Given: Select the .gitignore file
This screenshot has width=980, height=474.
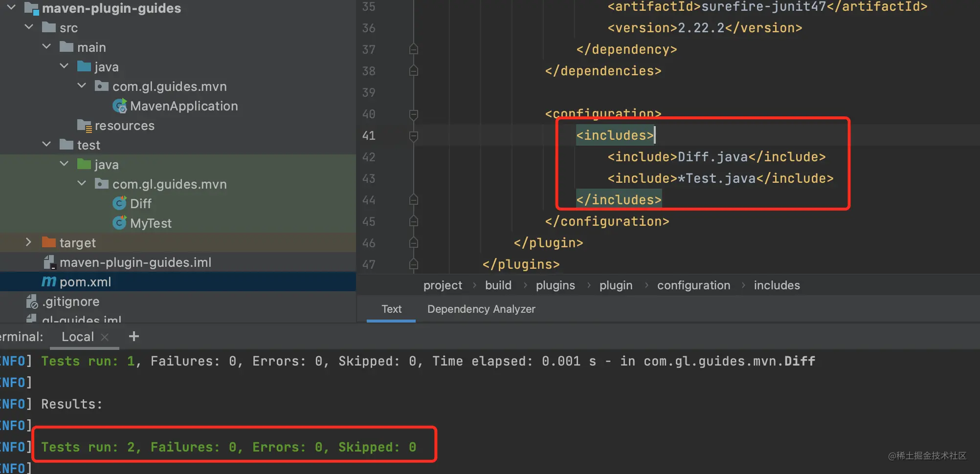Looking at the screenshot, I should [71, 302].
